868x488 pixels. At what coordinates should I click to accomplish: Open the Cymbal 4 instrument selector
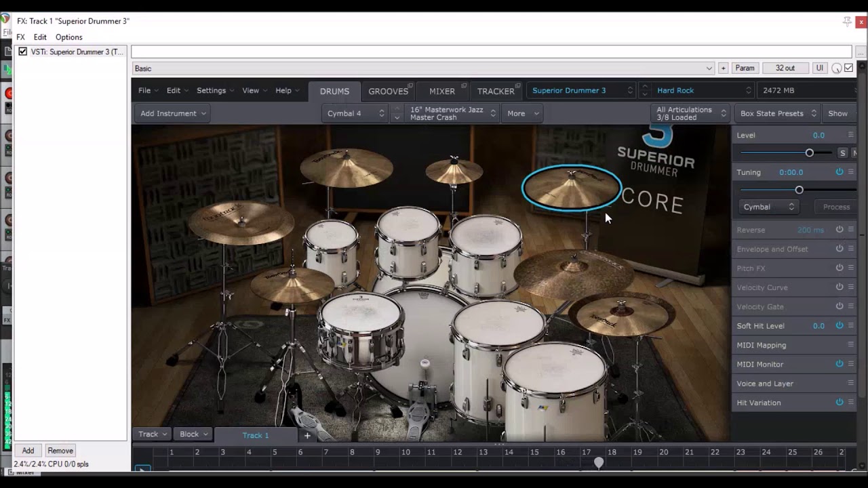click(355, 113)
